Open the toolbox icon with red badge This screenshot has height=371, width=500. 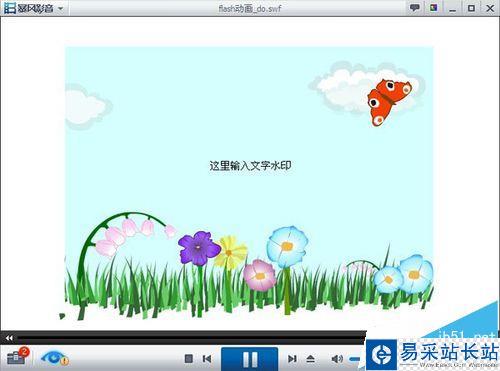(x=18, y=356)
